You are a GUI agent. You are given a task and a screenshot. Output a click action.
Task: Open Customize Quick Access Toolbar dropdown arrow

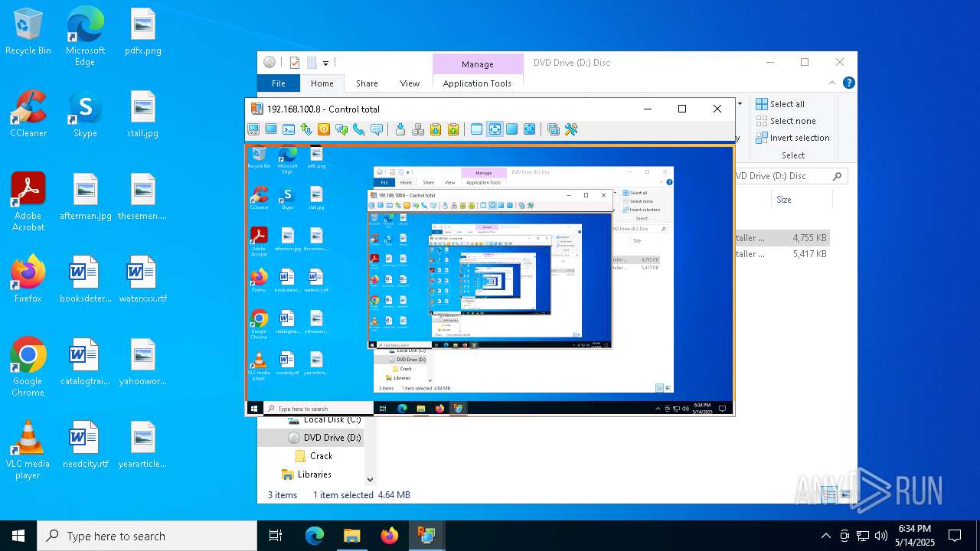tap(325, 63)
